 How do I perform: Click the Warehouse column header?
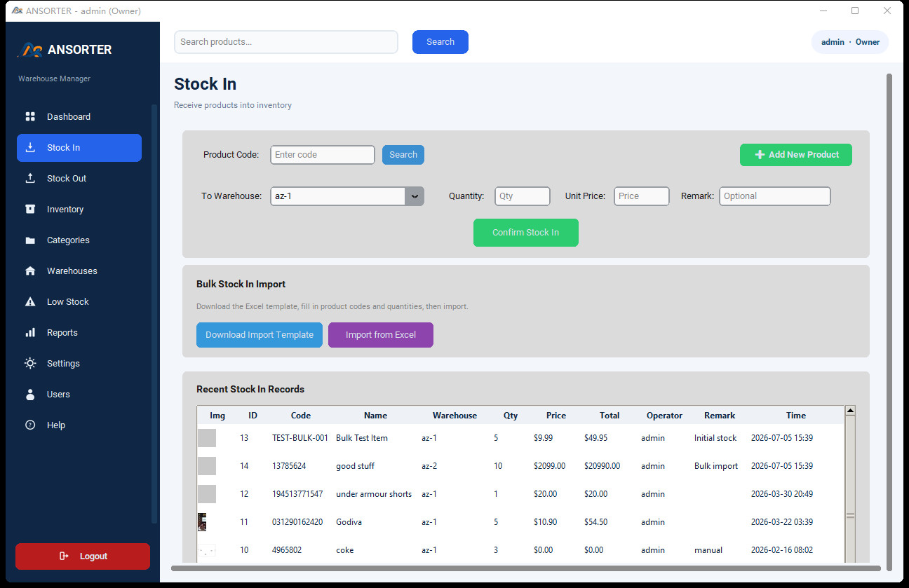(454, 416)
